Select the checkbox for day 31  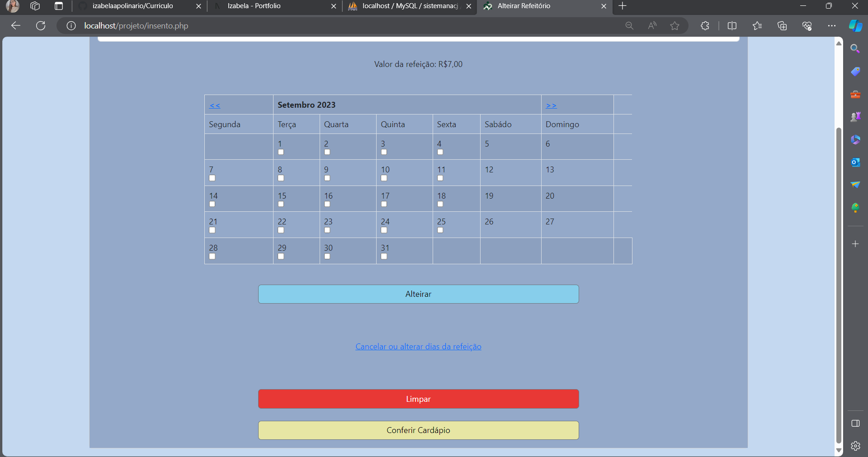point(384,256)
